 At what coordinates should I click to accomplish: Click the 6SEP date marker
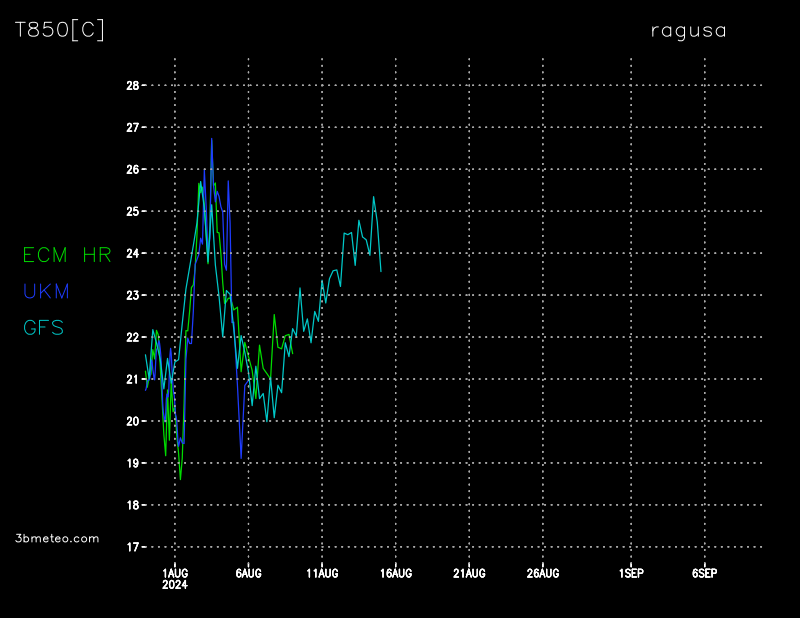click(x=704, y=573)
